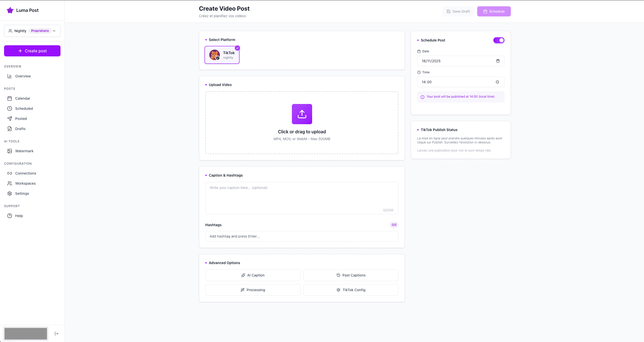Screen dimensions: 644x342
Task: Open Overview from the sidebar
Action: pyautogui.click(x=23, y=76)
